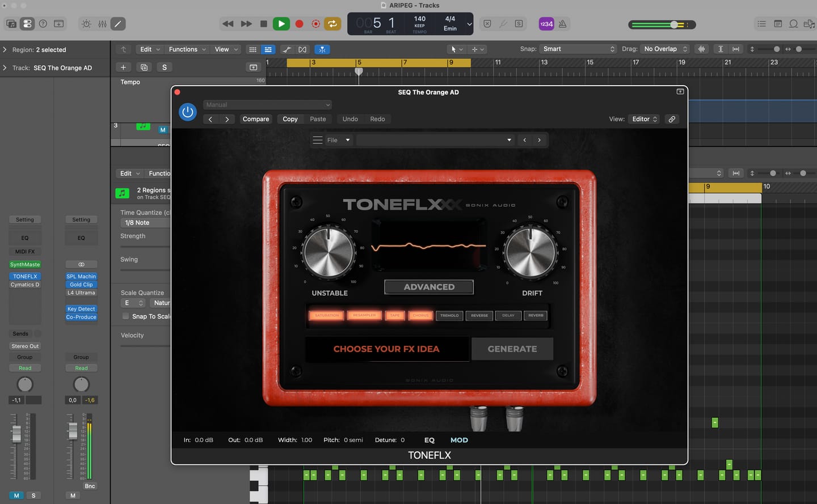Expand the Region: 2 selected inspector section
The image size is (817, 504).
click(x=5, y=50)
